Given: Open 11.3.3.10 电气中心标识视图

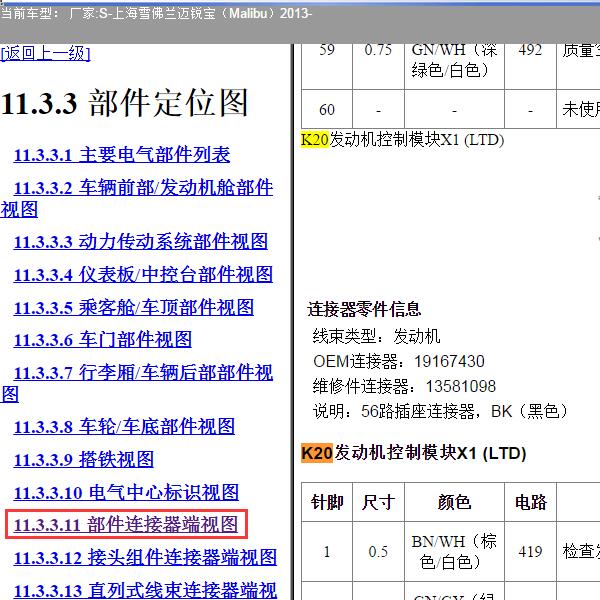Looking at the screenshot, I should [x=126, y=492].
